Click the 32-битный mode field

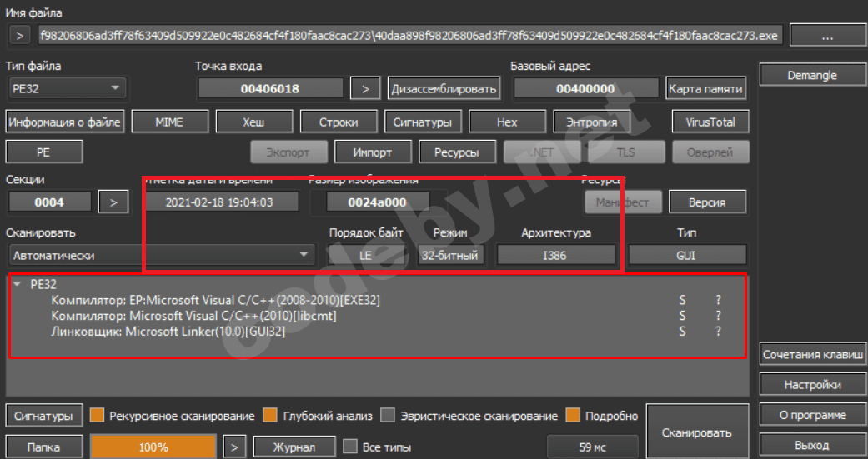450,255
